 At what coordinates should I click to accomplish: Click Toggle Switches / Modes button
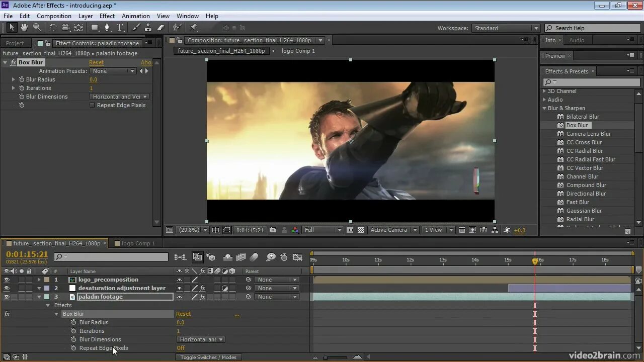point(208,357)
